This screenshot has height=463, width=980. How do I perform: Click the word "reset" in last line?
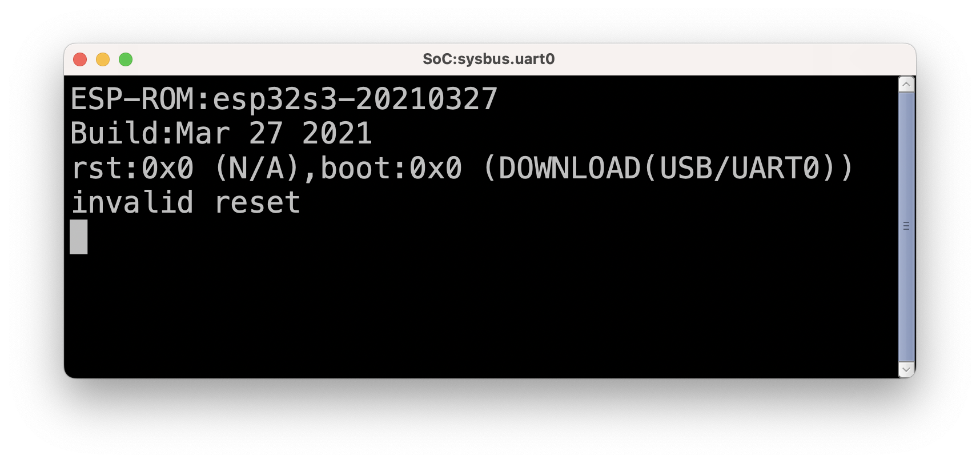pos(257,203)
